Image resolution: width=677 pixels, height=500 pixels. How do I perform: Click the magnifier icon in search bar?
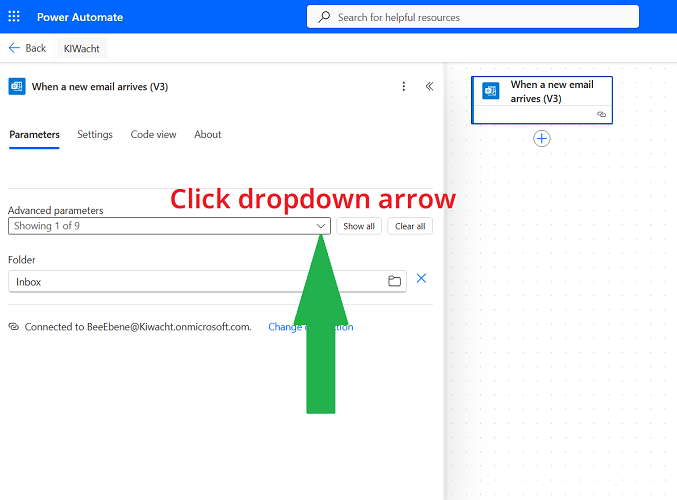pos(324,17)
